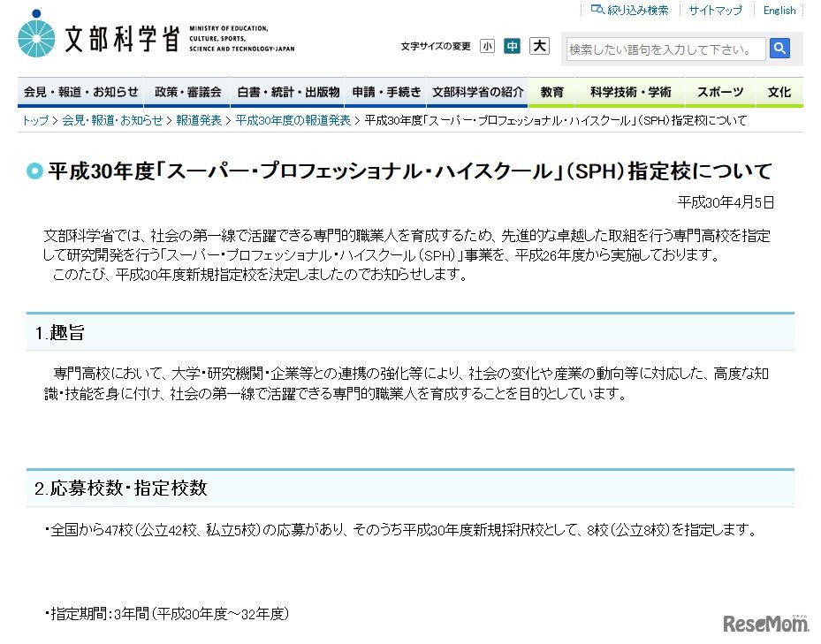Click the search magnifying glass icon
The height and width of the screenshot is (644, 821).
[x=780, y=49]
